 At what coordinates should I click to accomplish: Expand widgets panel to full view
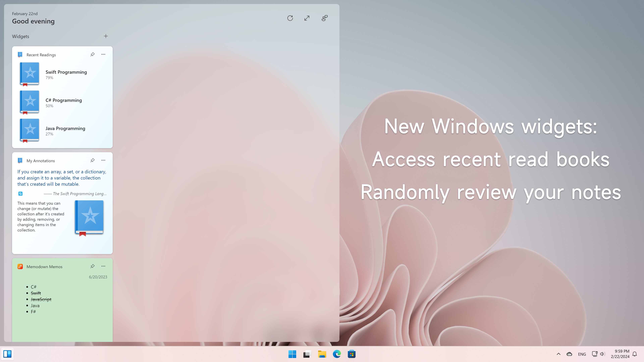point(307,18)
